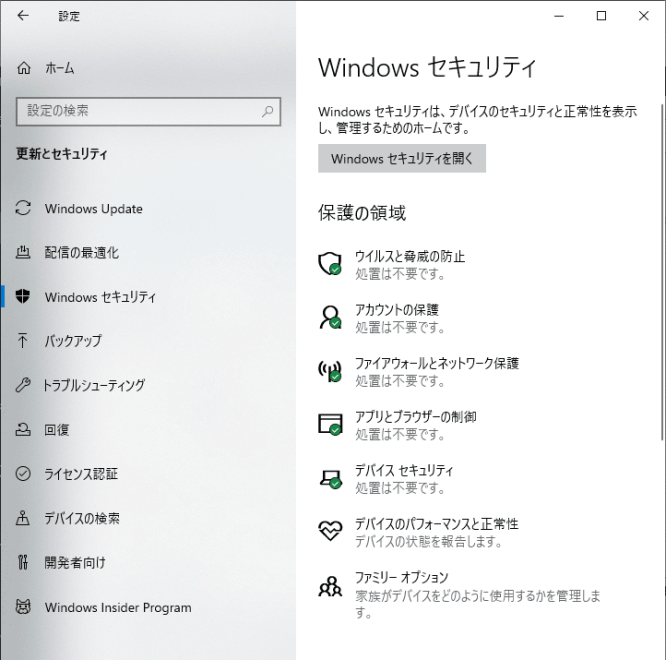This screenshot has width=666, height=660.
Task: Open デバイスのパフォーマンスと正常性 link
Action: [437, 524]
